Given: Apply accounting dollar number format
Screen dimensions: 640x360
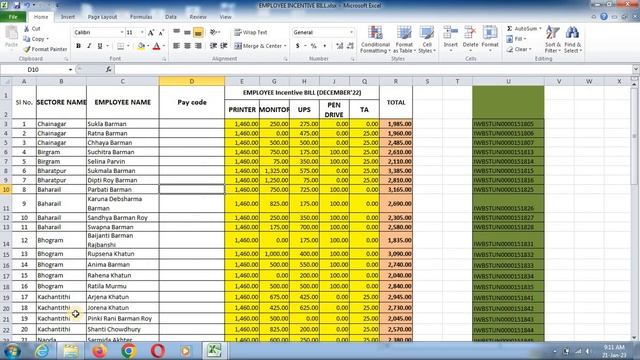Looking at the screenshot, I should coord(298,46).
